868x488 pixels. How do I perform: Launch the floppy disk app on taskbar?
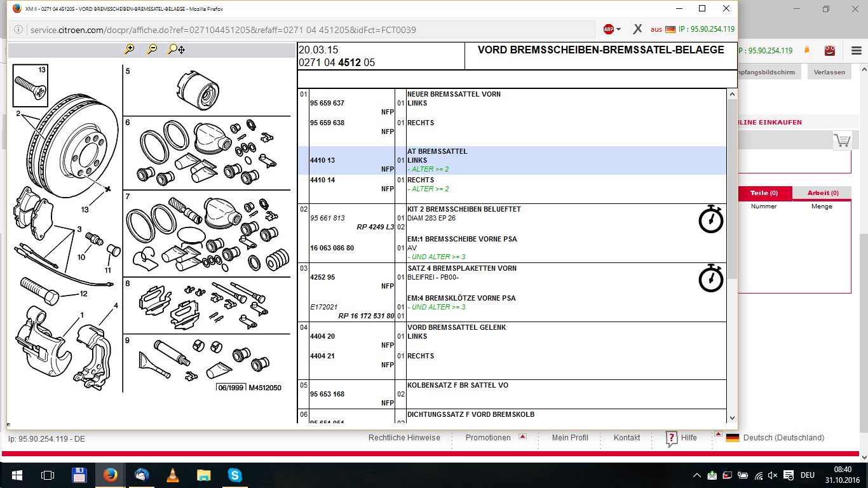[x=79, y=475]
